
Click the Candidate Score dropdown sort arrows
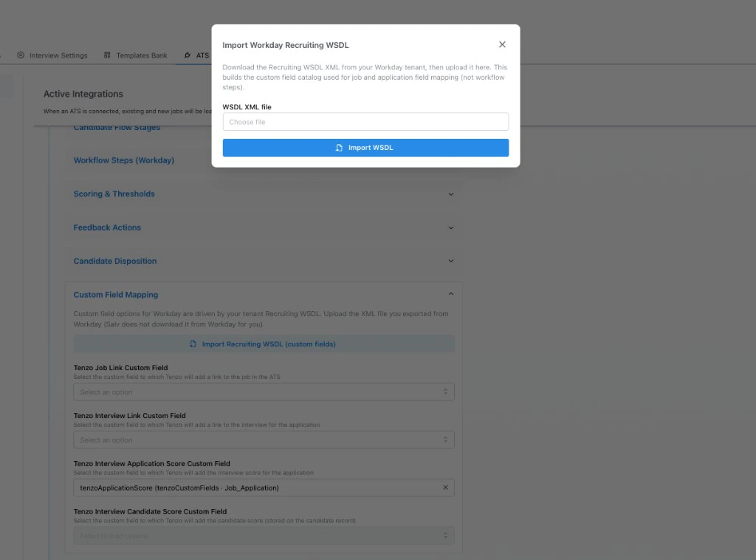445,536
